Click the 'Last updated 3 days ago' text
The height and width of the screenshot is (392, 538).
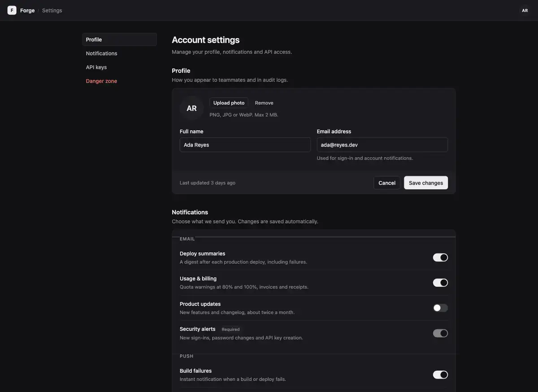coord(208,183)
